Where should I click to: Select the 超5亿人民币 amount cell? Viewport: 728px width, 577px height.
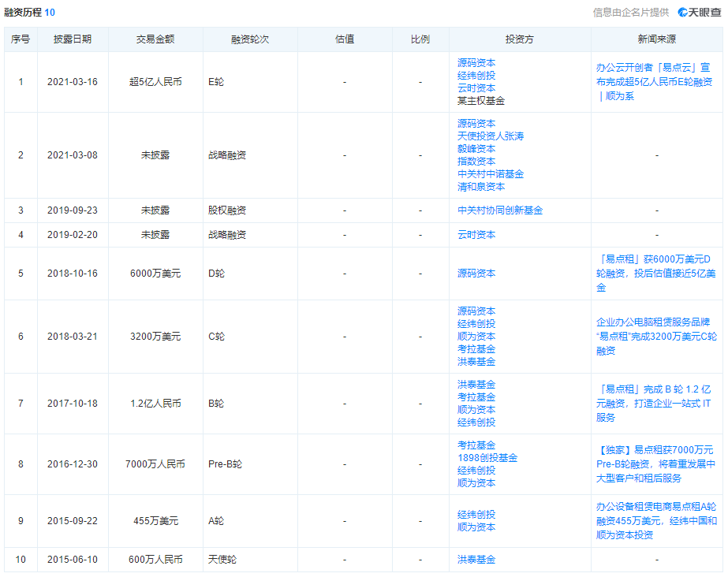click(155, 82)
